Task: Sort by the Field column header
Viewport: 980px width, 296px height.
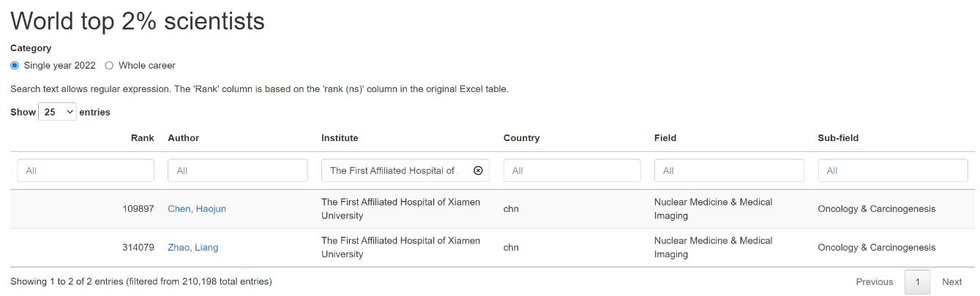Action: click(665, 138)
